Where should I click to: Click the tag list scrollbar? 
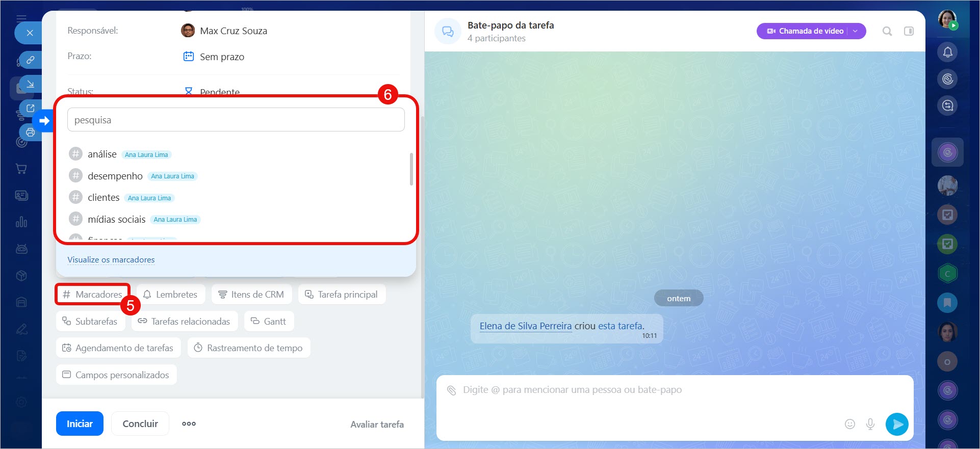click(411, 169)
